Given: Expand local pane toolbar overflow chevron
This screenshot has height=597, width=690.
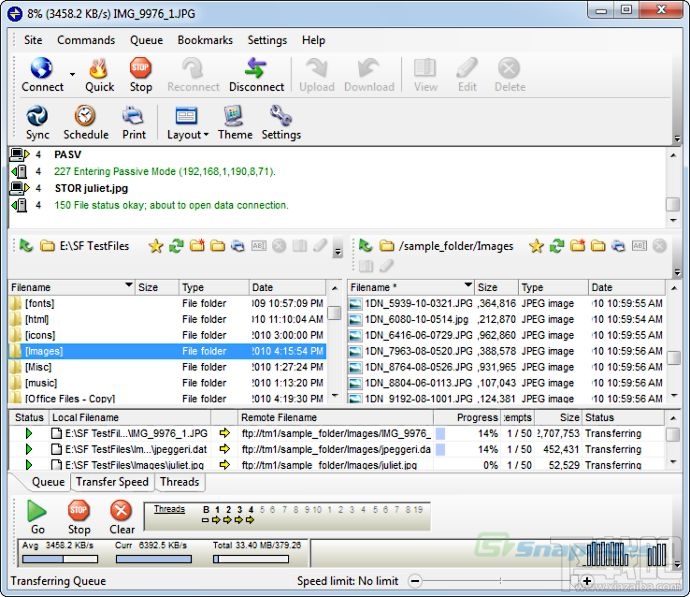Looking at the screenshot, I should pyautogui.click(x=338, y=253).
